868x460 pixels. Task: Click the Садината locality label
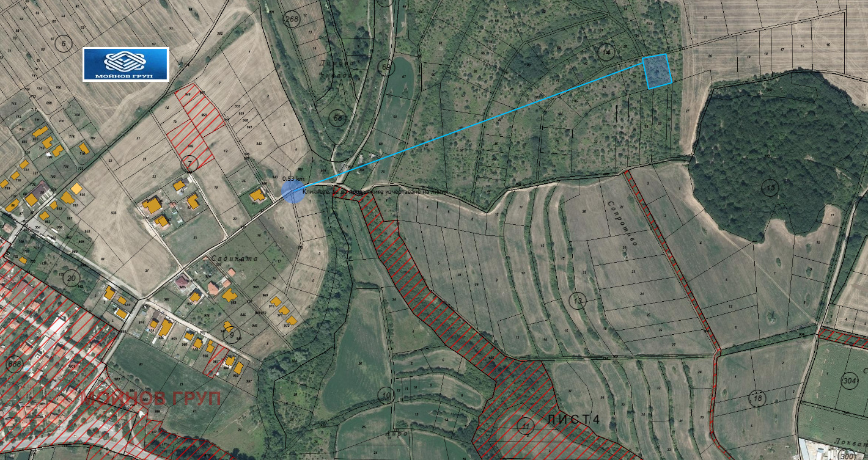coord(235,258)
